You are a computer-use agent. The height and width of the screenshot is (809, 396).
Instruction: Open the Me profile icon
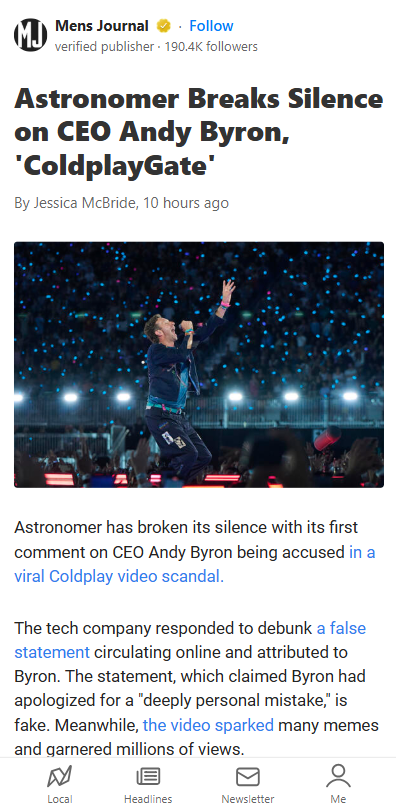pos(338,776)
